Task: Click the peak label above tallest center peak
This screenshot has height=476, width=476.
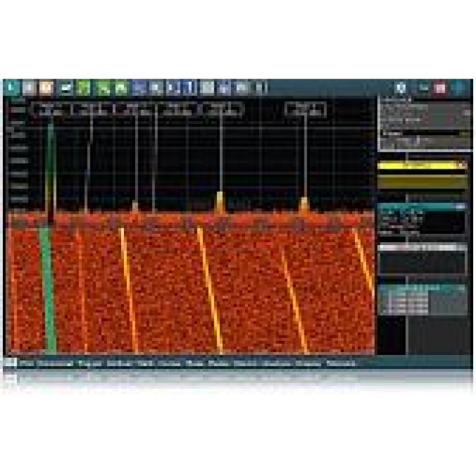Action: tap(223, 110)
